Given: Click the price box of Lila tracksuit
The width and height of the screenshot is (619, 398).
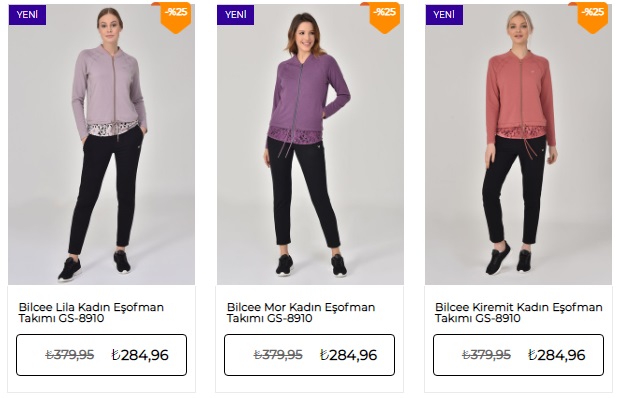Looking at the screenshot, I should coord(101,355).
